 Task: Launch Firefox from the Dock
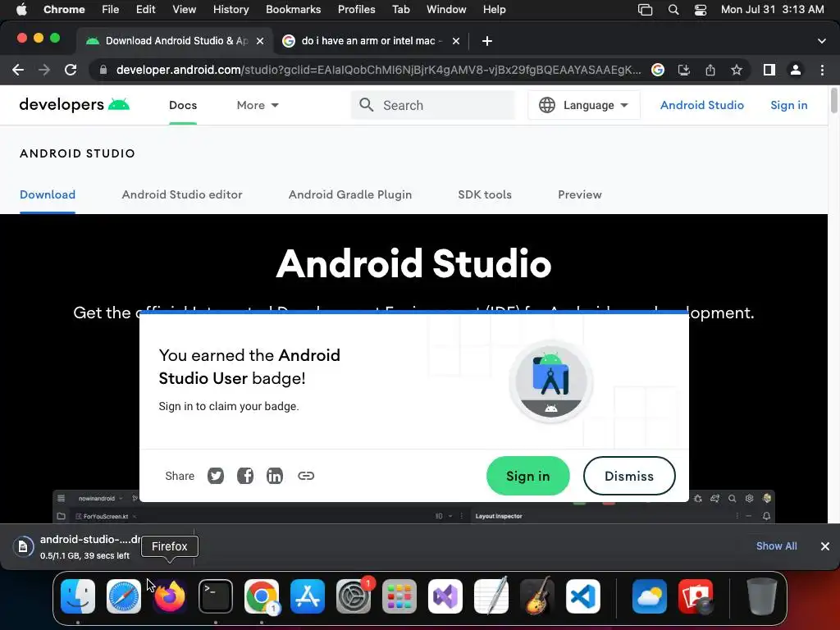(170, 596)
